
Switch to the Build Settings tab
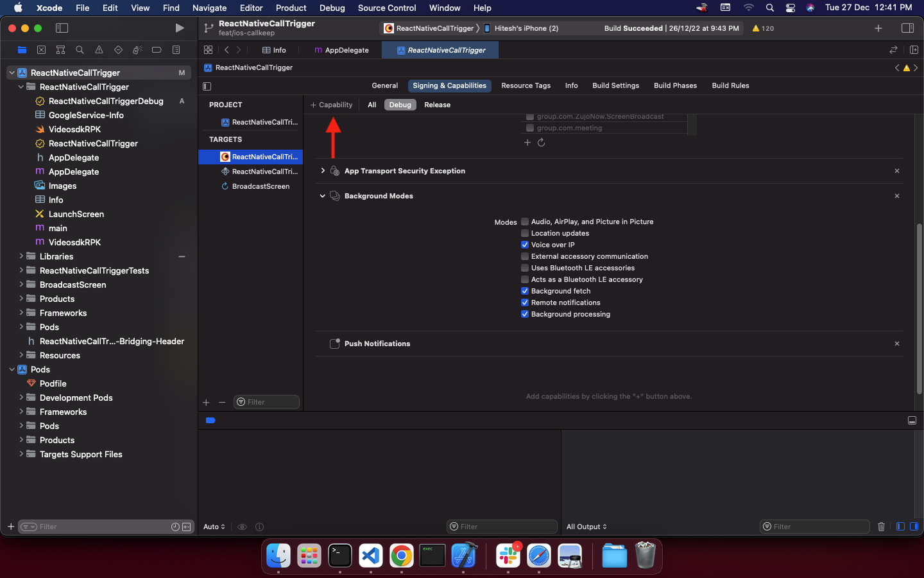point(615,85)
